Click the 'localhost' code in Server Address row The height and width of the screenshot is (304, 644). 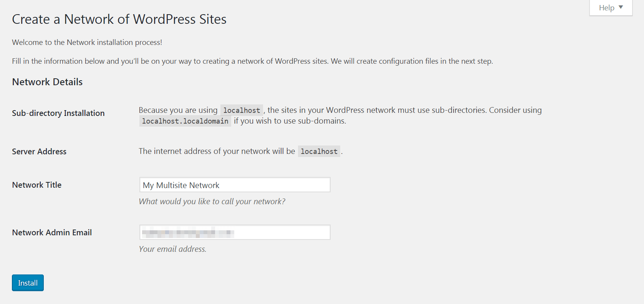319,152
